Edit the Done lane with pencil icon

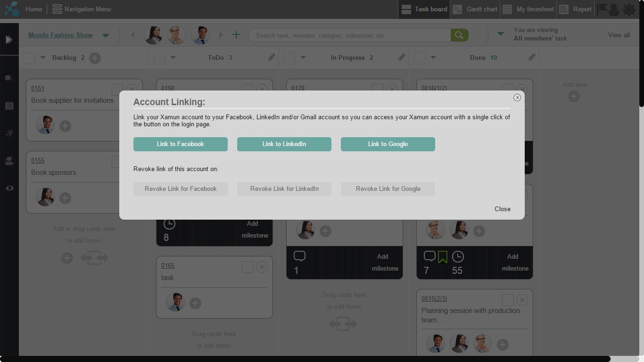pyautogui.click(x=532, y=57)
